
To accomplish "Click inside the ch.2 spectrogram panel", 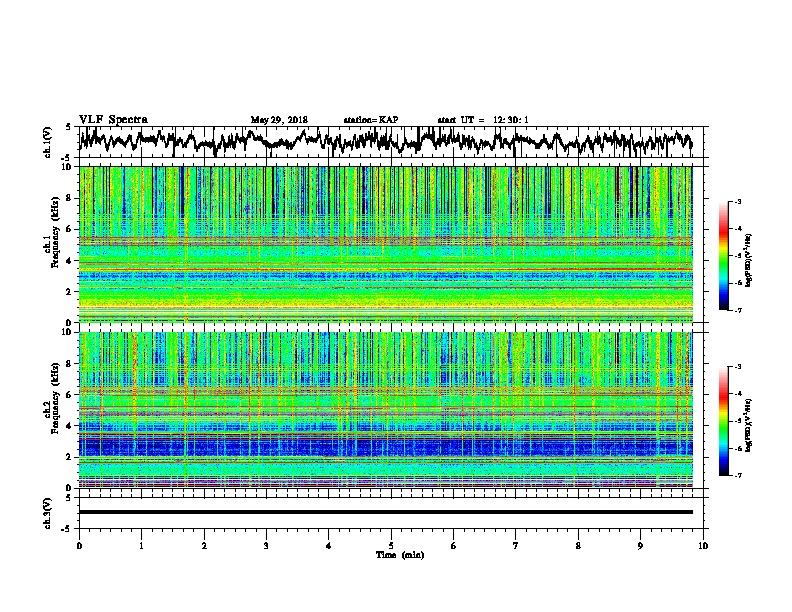I will coord(386,410).
